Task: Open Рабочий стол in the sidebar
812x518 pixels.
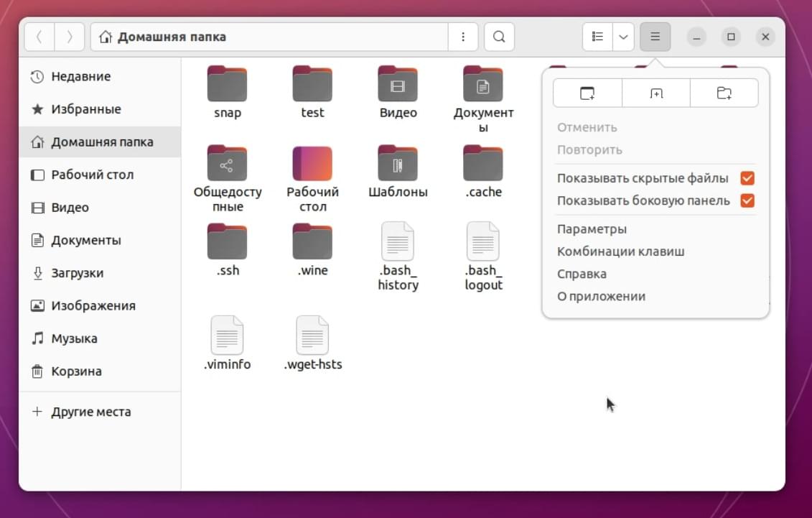Action: (100, 175)
